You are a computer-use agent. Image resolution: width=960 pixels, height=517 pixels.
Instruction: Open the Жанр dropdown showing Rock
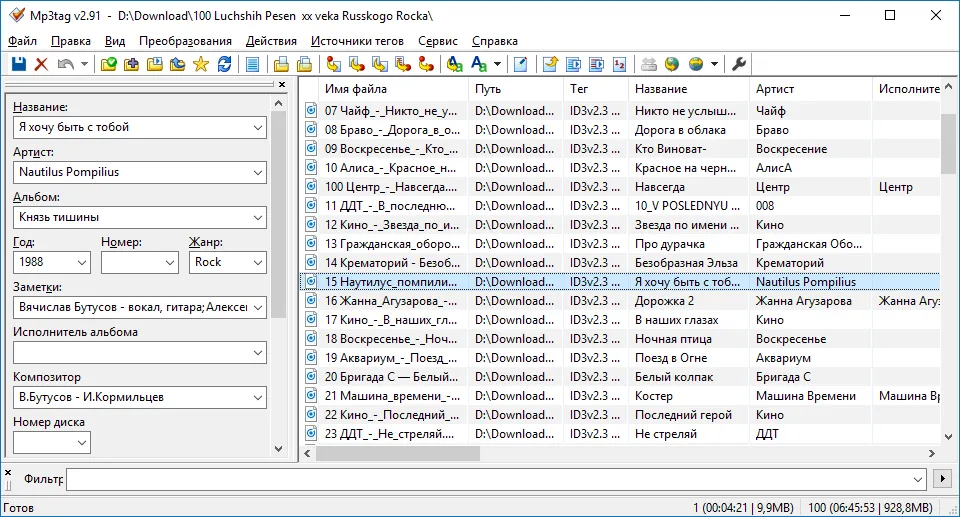pyautogui.click(x=258, y=263)
